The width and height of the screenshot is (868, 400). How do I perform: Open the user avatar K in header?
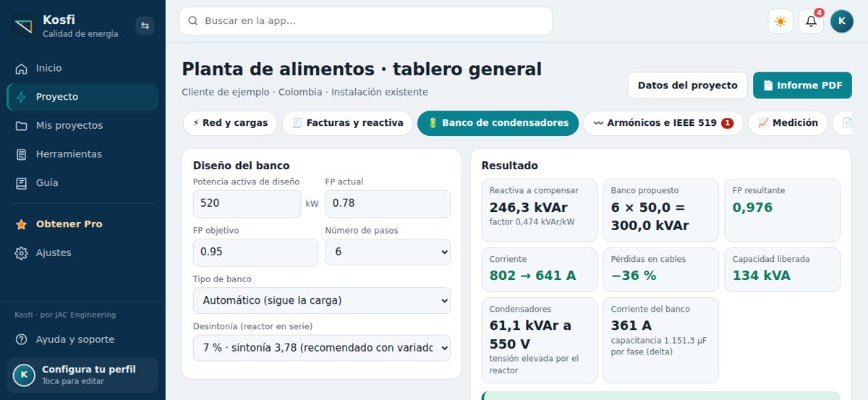tap(842, 21)
